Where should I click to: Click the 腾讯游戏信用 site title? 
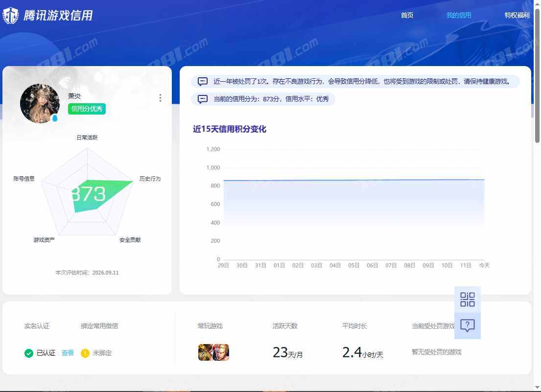pos(58,16)
